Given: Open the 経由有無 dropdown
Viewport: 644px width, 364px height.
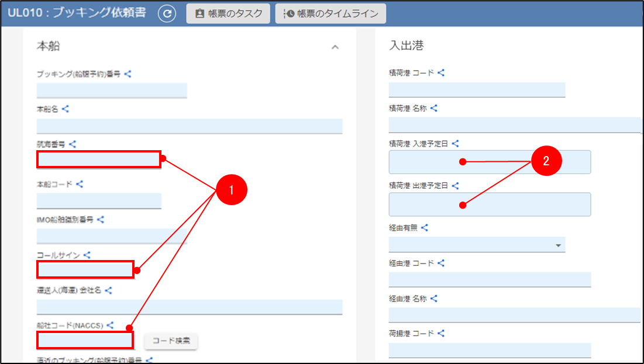Looking at the screenshot, I should pos(477,245).
